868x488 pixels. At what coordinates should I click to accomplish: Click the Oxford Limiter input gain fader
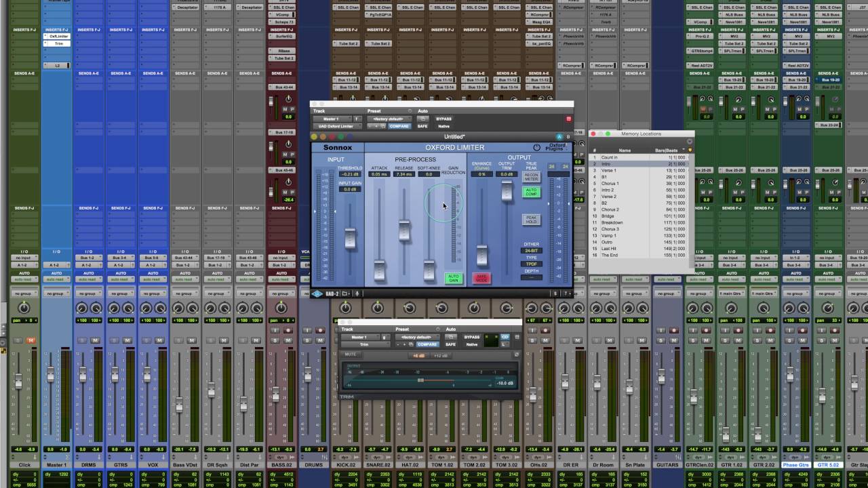(350, 239)
